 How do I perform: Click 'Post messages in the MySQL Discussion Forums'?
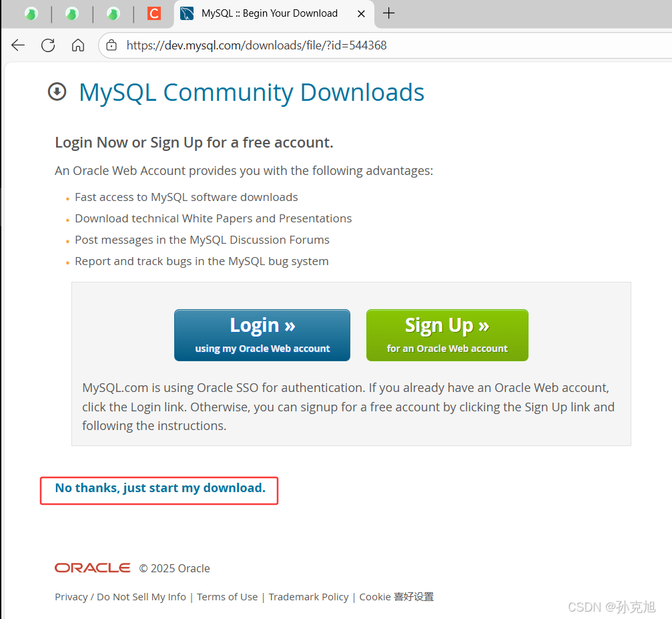202,240
